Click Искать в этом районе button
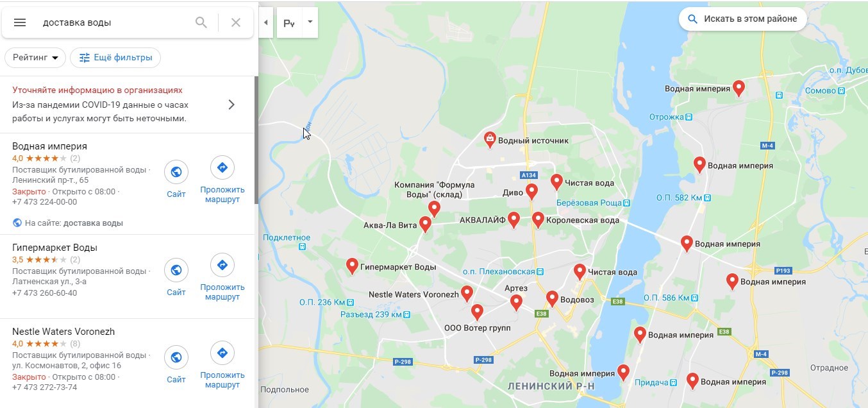The height and width of the screenshot is (408, 868). click(x=743, y=19)
